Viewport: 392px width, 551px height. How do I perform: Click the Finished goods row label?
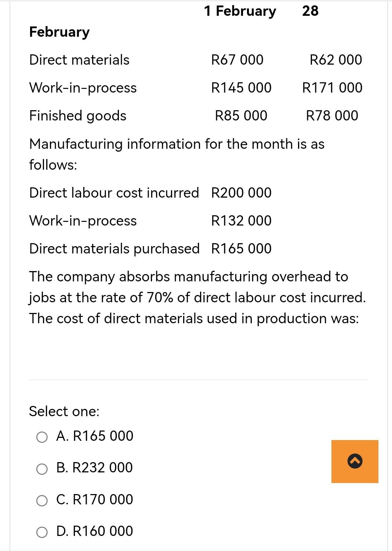78,116
